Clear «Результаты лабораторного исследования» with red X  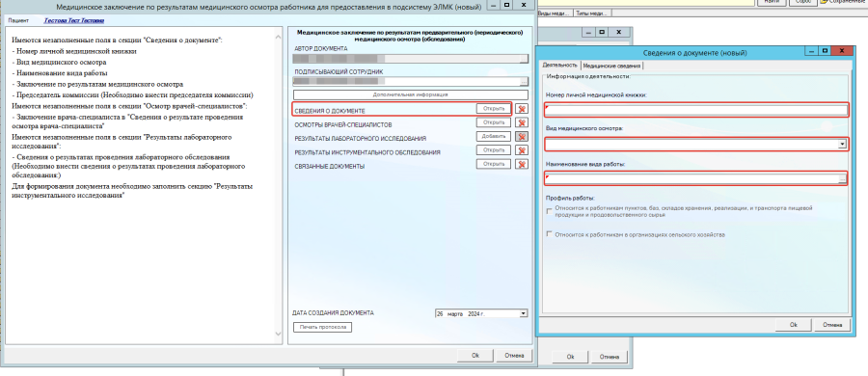tap(522, 136)
